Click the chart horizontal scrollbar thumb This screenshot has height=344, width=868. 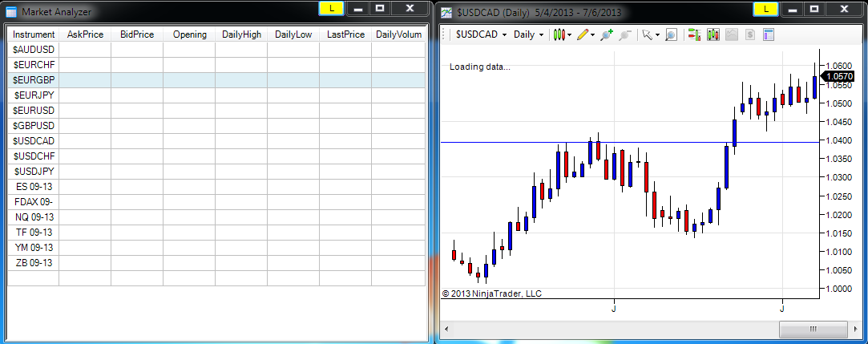tap(813, 330)
